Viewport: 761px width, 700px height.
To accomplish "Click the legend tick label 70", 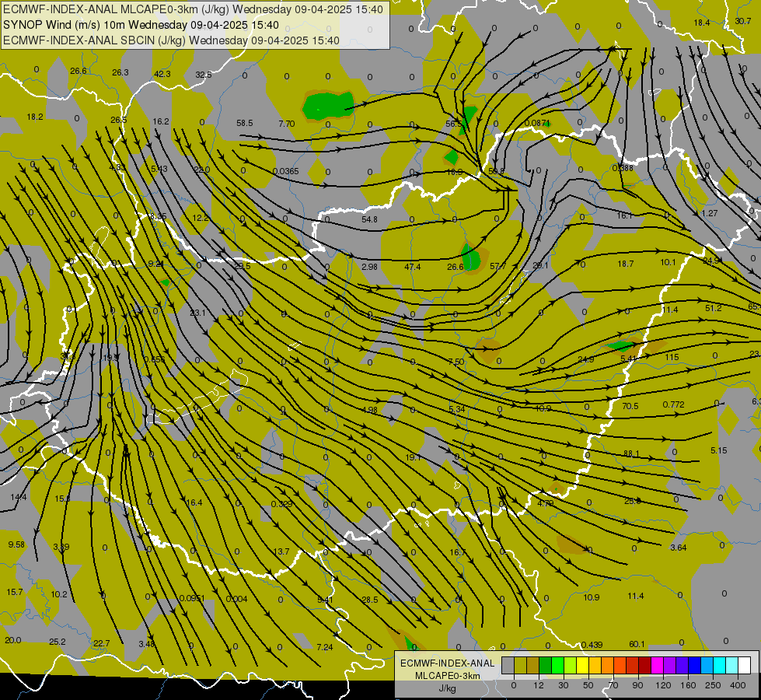I will (x=613, y=685).
